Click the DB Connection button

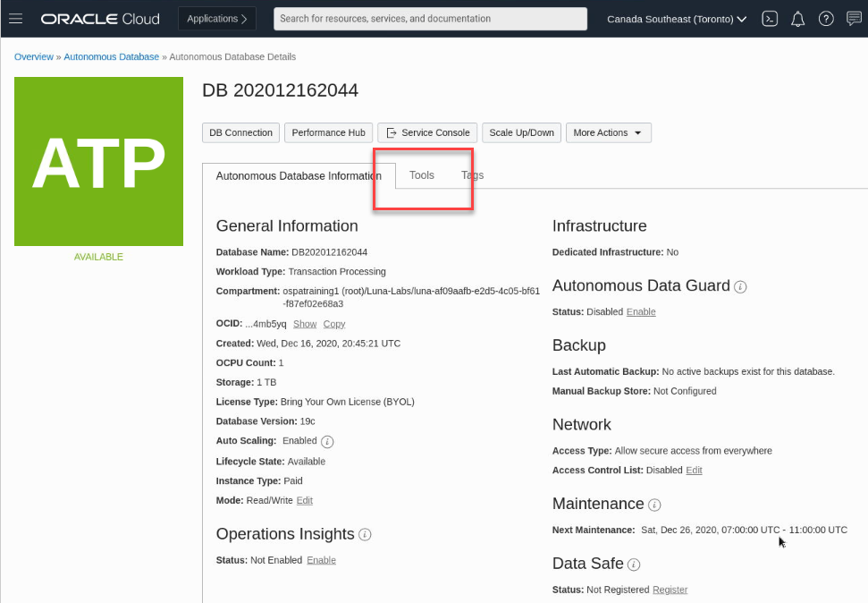pyautogui.click(x=240, y=133)
